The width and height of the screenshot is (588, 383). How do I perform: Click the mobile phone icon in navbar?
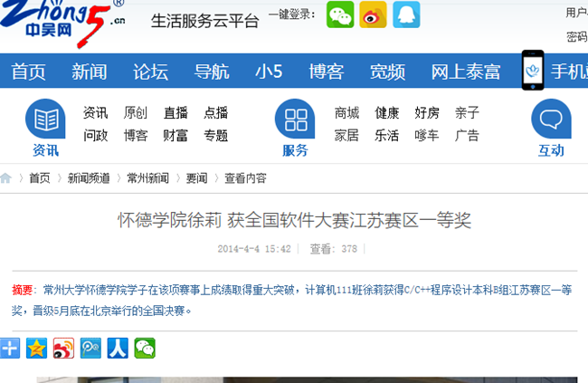pos(532,71)
